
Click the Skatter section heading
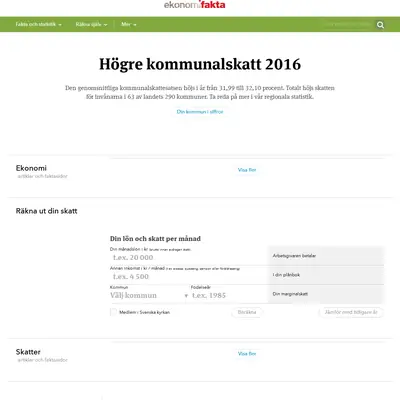tap(28, 352)
